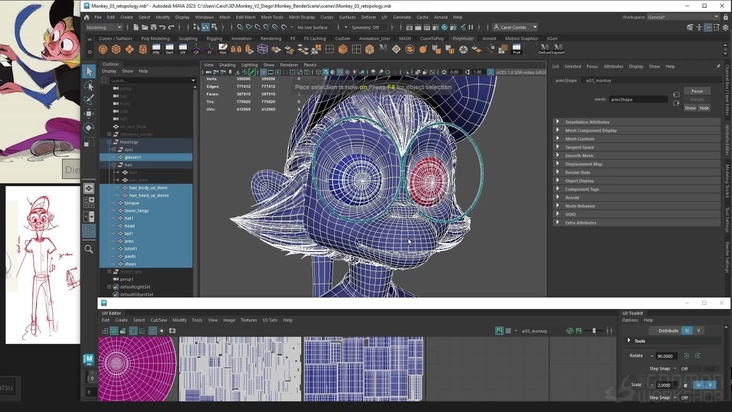Screen dimensions: 732x412
Task: Click the Rotate value field showing 90.0000
Action: point(665,356)
